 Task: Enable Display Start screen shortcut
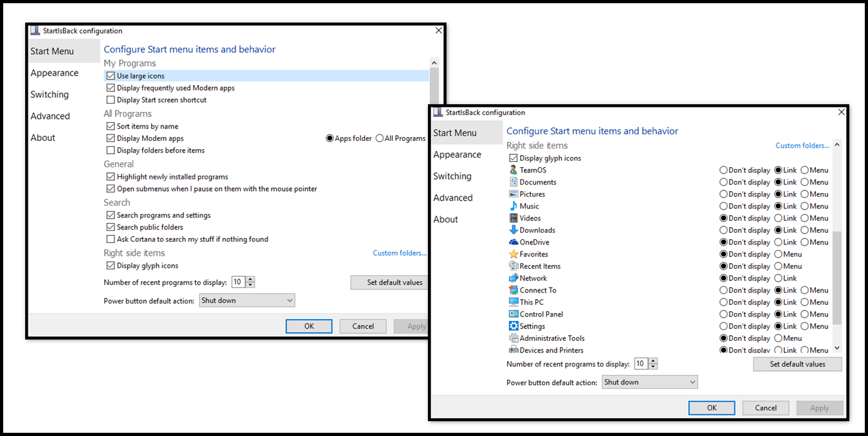[111, 100]
